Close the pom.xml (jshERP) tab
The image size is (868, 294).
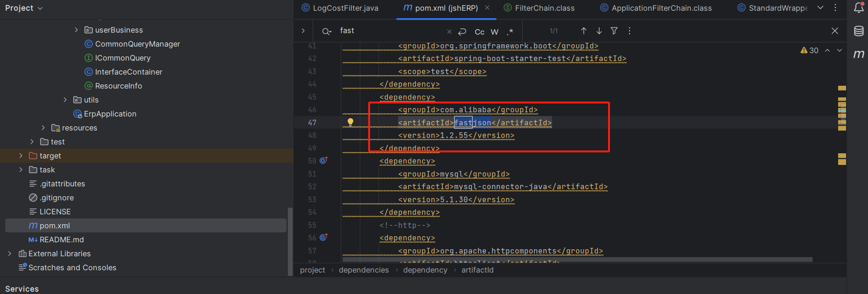[x=487, y=8]
